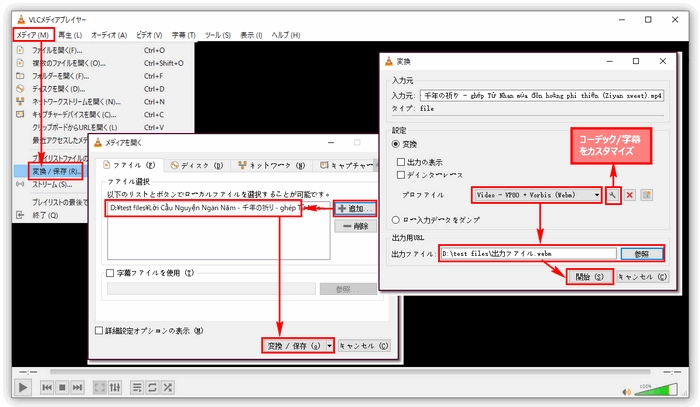The width and height of the screenshot is (700, 407).
Task: Click the 削除 remove button
Action: [x=355, y=226]
